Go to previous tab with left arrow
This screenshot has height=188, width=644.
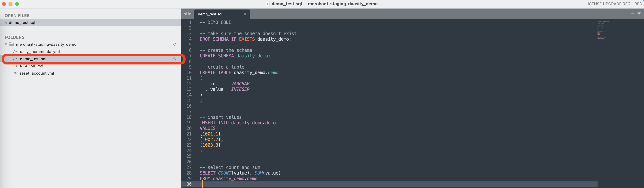pos(185,14)
